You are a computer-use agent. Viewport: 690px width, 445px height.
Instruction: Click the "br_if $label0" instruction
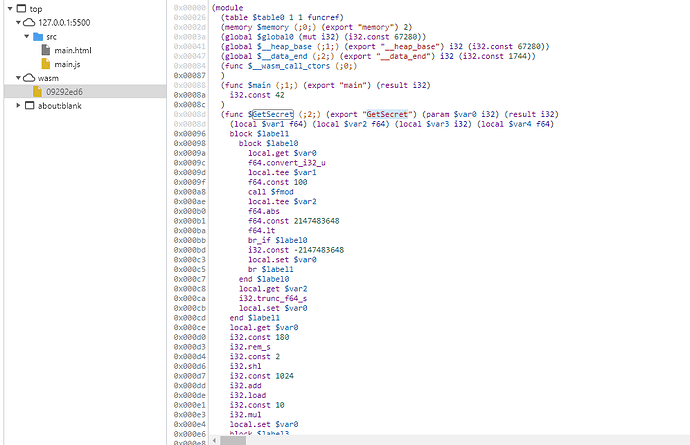click(x=278, y=240)
